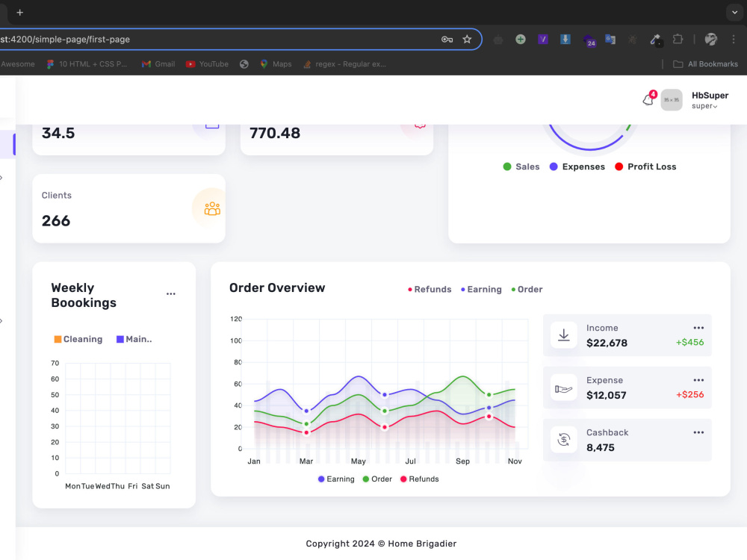Open the YouTube bookmark
747x560 pixels.
click(x=207, y=63)
